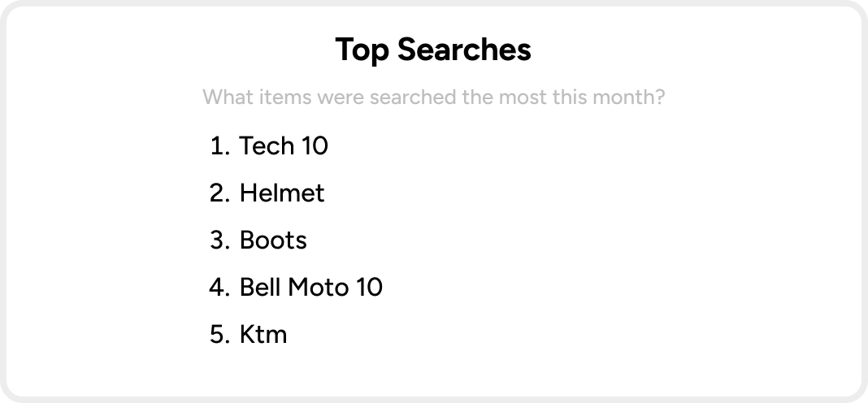Screen dimensions: 868x403
Task: Click the word Searches in the title
Action: tap(464, 50)
